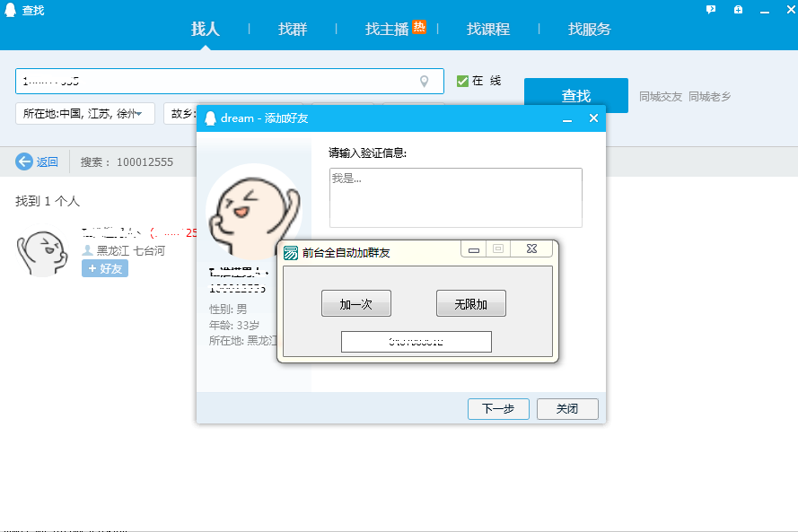This screenshot has width=798, height=532.
Task: Click the 验证信息 verification message text box
Action: click(455, 197)
